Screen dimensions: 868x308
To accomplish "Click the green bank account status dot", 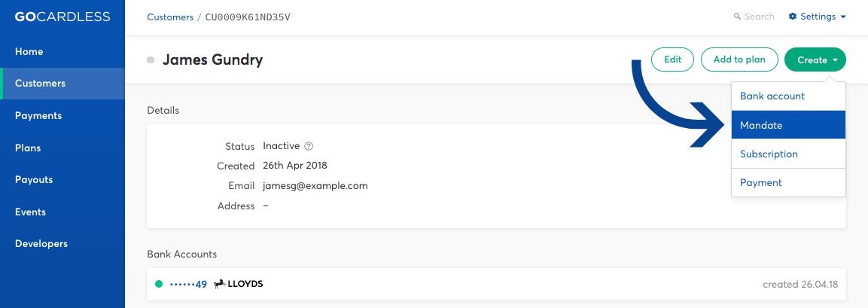I will 159,284.
